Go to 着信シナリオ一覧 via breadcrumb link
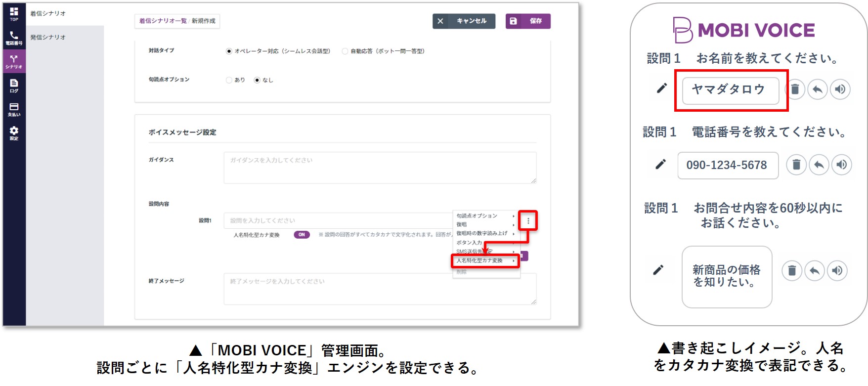Viewport: 868px width, 386px height. tap(163, 21)
